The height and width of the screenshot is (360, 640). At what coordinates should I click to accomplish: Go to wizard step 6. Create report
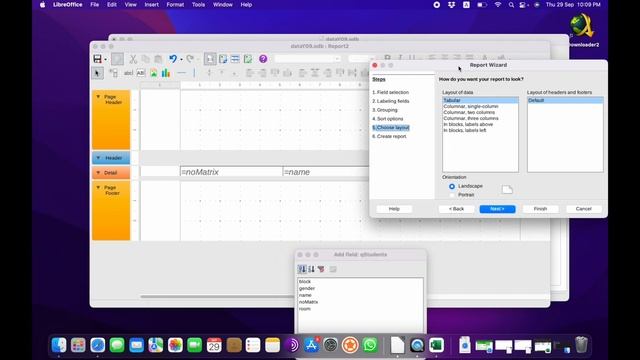point(389,136)
